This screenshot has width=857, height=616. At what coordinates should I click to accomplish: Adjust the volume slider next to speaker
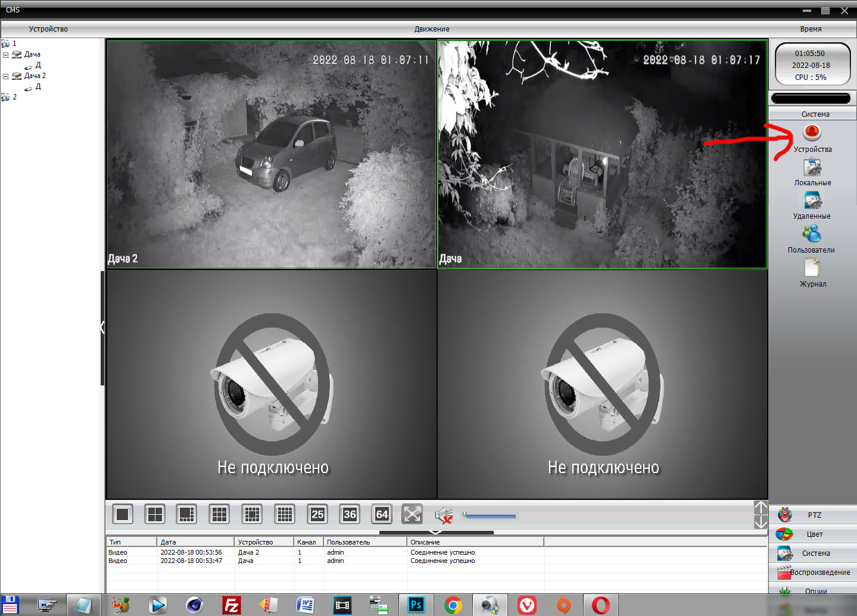(x=489, y=515)
